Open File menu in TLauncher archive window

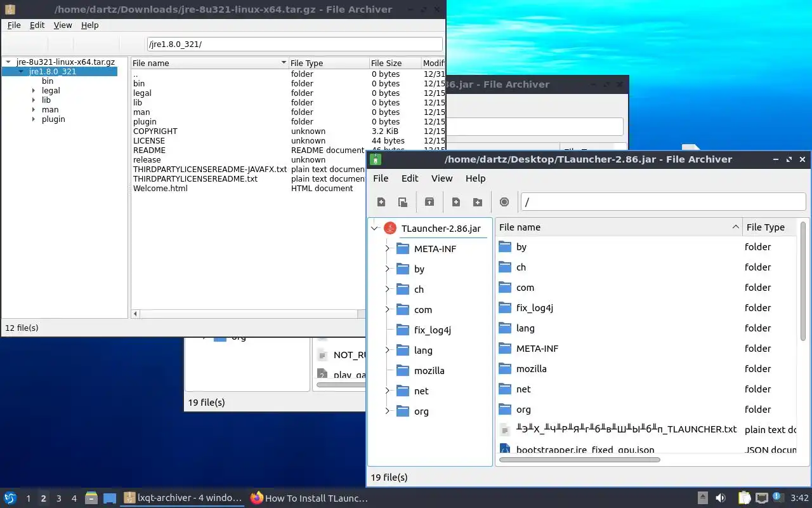coord(381,178)
